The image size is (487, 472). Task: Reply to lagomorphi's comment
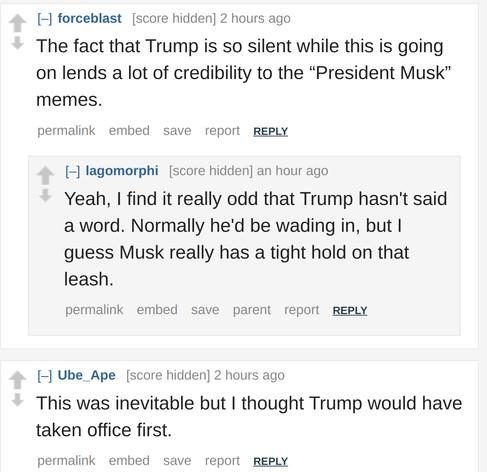point(350,311)
